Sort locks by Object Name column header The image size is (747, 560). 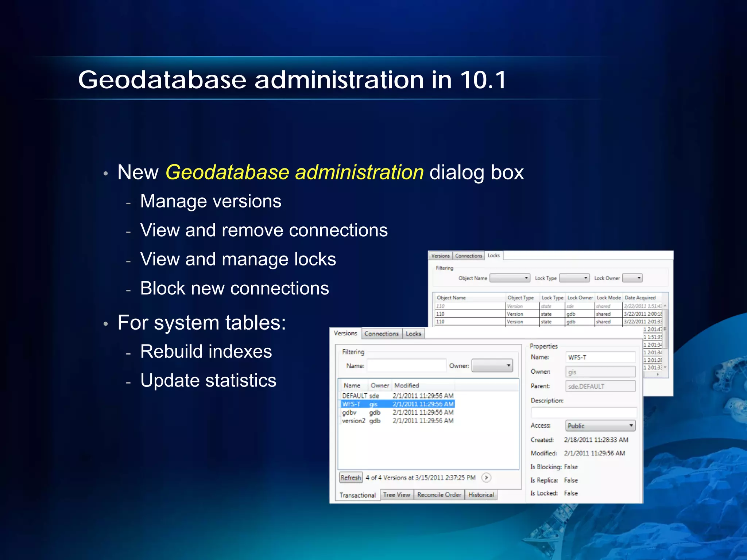pos(470,297)
